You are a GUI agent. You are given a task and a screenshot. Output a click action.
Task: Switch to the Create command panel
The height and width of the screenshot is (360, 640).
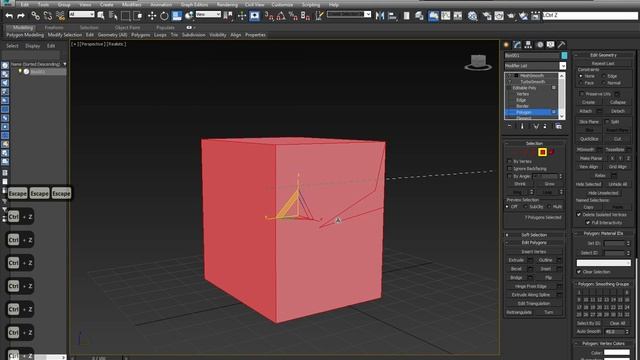[506, 44]
